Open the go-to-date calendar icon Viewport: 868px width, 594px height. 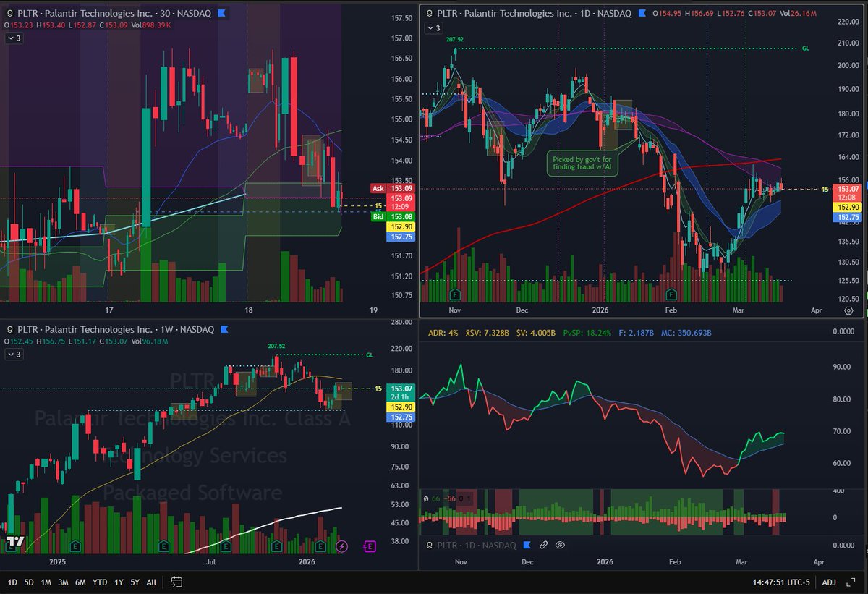click(x=176, y=582)
